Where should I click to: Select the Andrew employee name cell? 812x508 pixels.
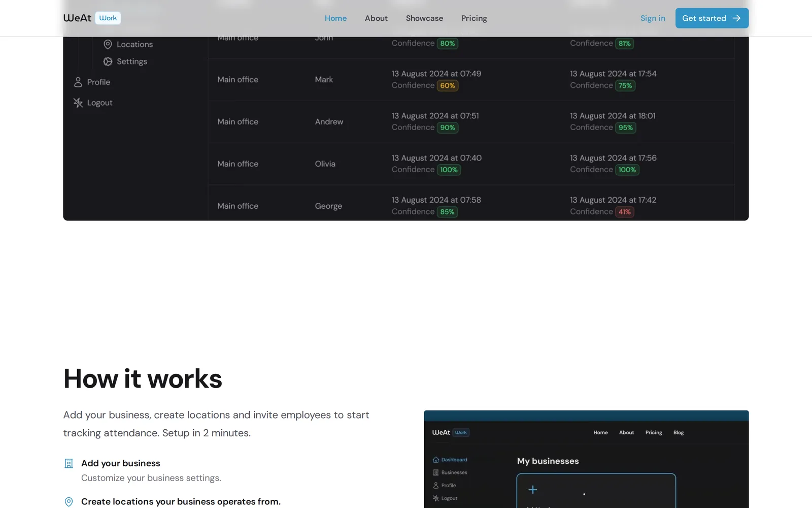329,122
